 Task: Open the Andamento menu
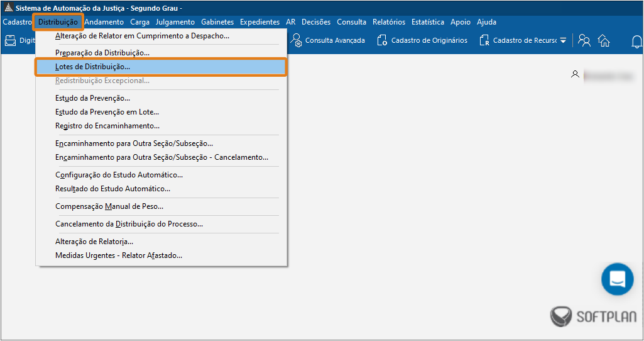tap(104, 22)
